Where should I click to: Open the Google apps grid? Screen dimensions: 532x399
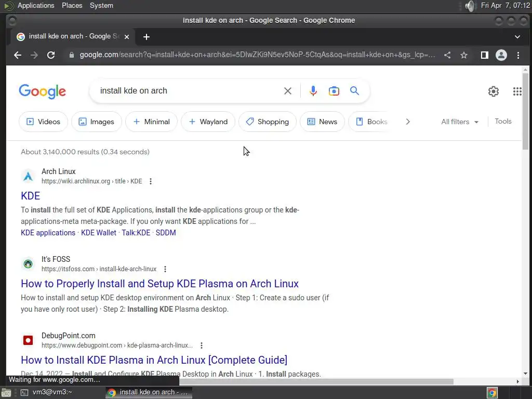[x=517, y=91]
